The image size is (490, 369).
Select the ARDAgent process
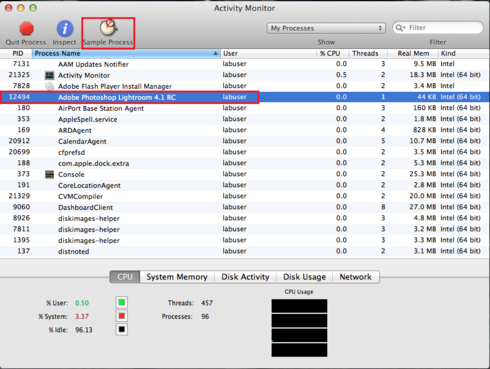pos(245,130)
